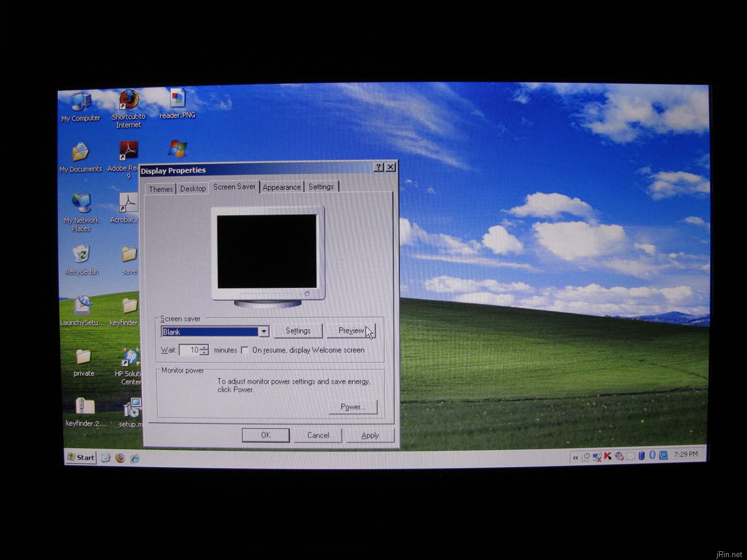Screen dimensions: 747x560
Task: Decrease the Wait minutes with the down arrow
Action: click(x=204, y=353)
